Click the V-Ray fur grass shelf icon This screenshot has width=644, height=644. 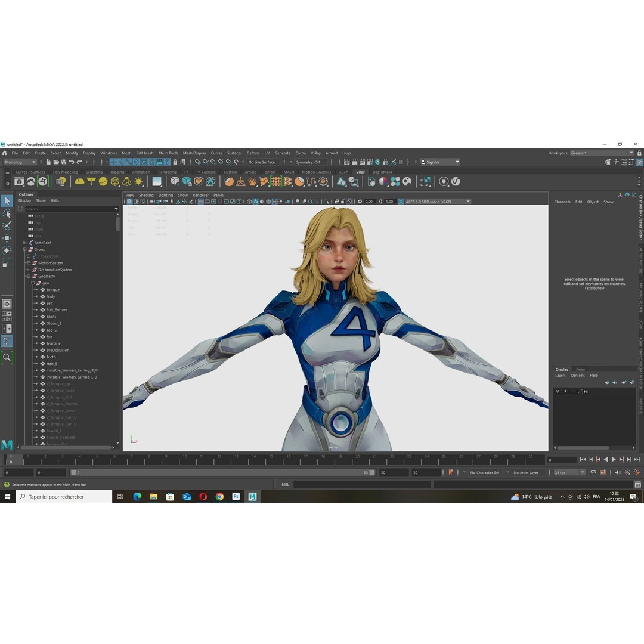coord(253,181)
